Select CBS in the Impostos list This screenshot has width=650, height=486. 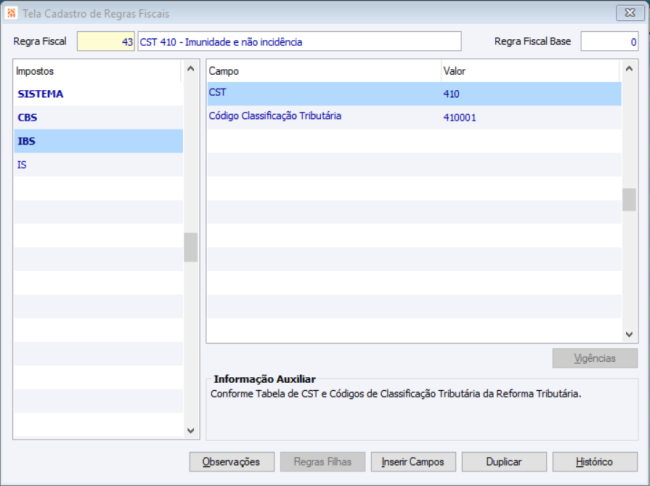98,117
